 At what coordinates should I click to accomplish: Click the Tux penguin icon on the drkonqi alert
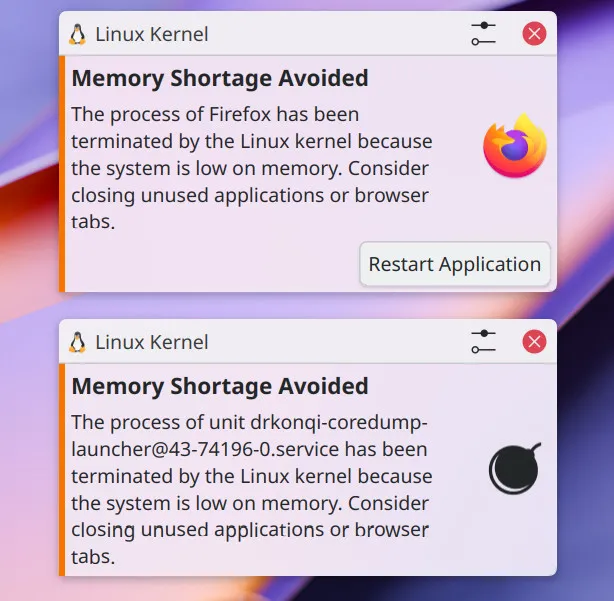click(77, 342)
